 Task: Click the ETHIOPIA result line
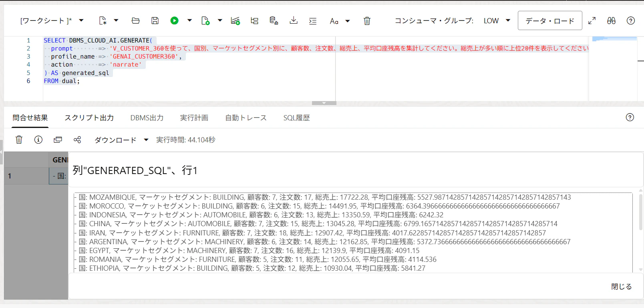pyautogui.click(x=250, y=268)
